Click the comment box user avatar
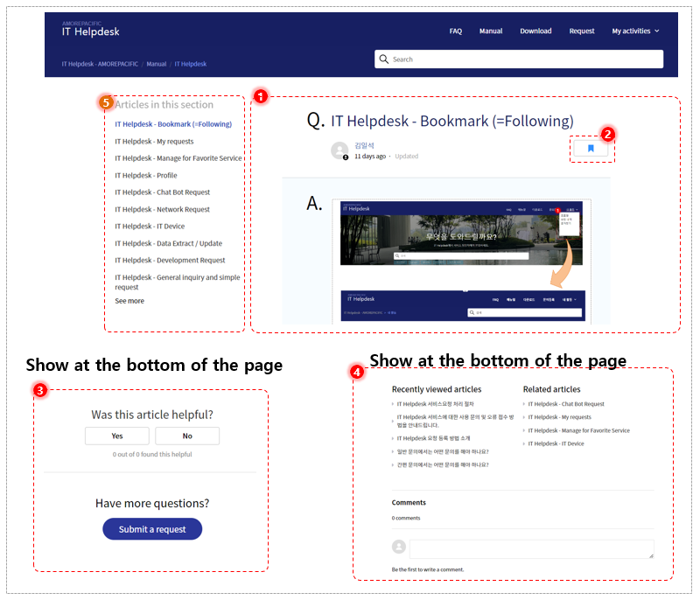This screenshot has height=600, width=700. pos(399,547)
